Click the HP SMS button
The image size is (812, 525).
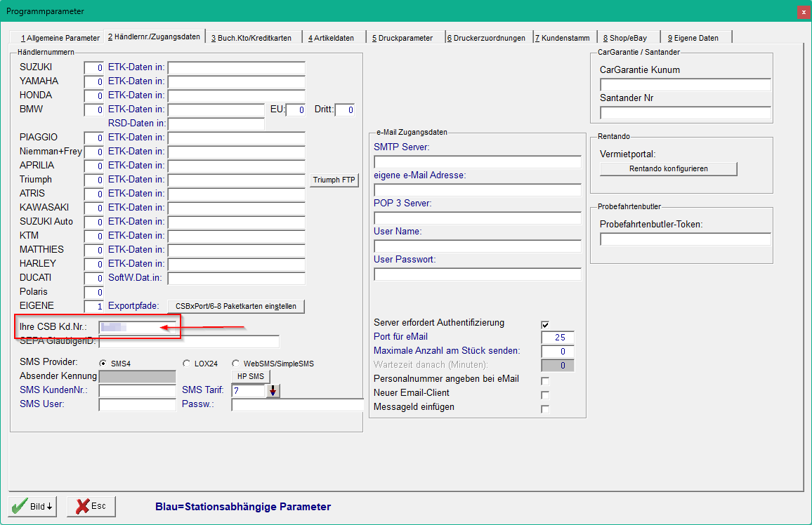coord(251,376)
